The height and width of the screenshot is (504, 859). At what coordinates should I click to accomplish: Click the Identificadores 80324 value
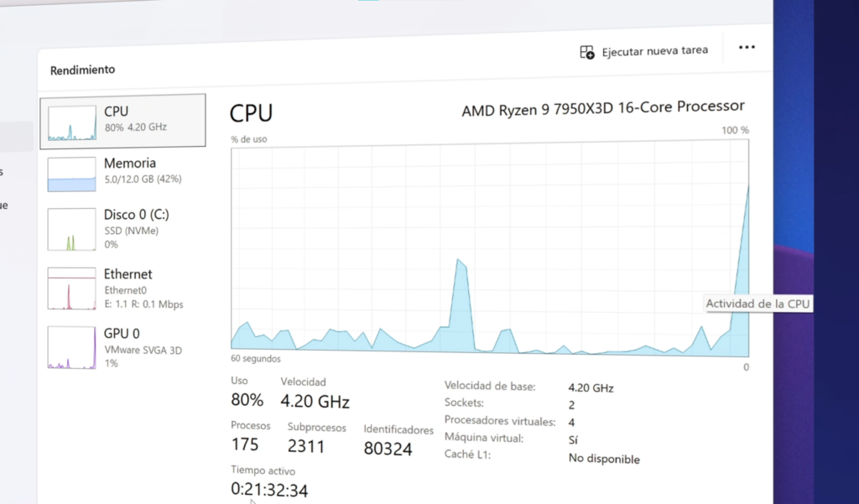[x=388, y=449]
